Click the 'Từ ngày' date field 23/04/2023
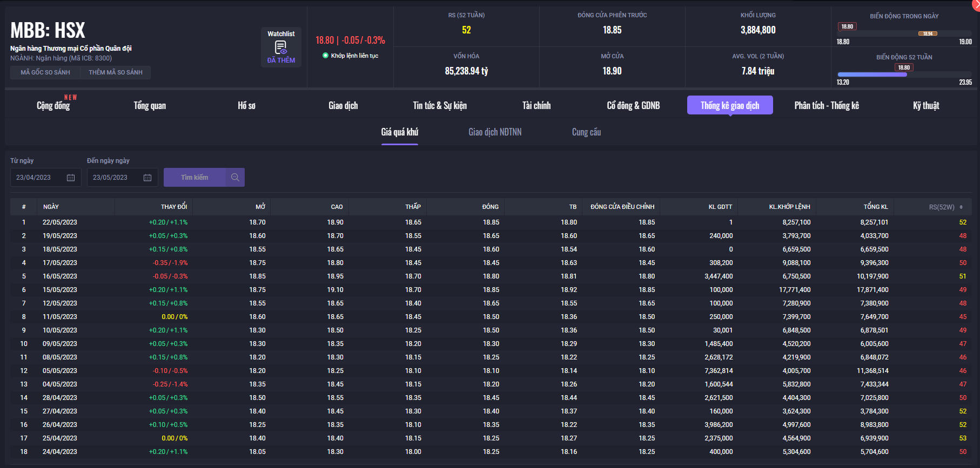The height and width of the screenshot is (468, 980). point(38,178)
